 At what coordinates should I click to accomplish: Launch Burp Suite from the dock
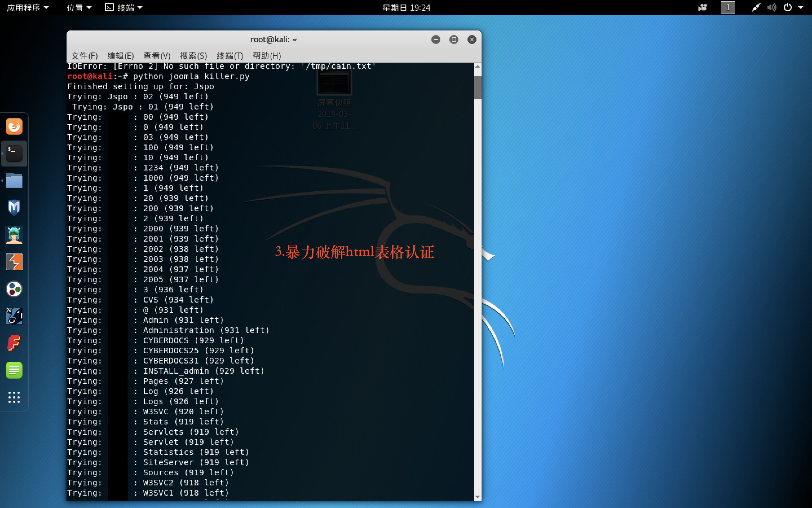pos(14,262)
